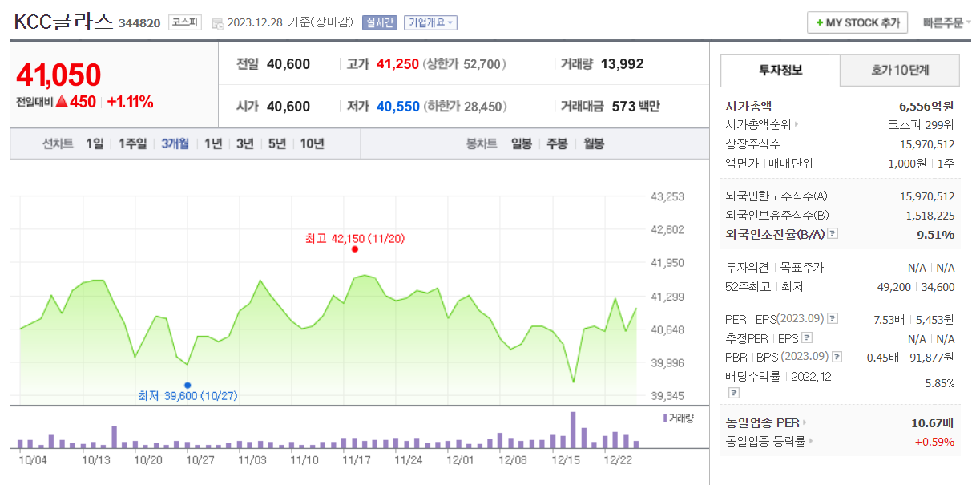The width and height of the screenshot is (980, 485).
Task: Switch to the 호가10단계 tab
Action: click(x=900, y=70)
